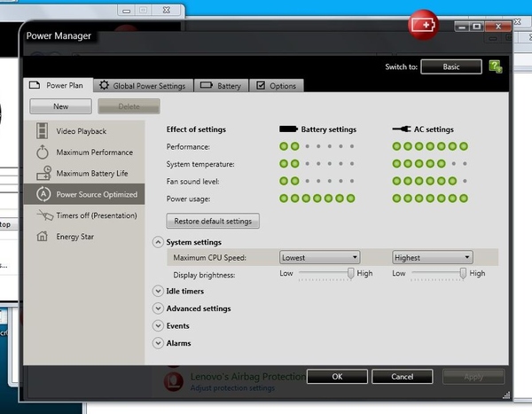
Task: Select the Power Source Optimized plan
Action: click(84, 194)
